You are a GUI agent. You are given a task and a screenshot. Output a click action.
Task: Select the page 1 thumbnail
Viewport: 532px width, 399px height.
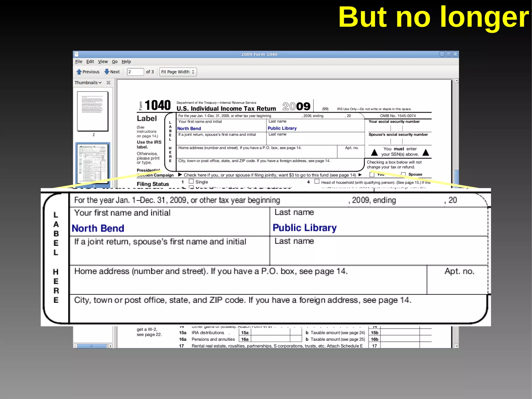pos(93,111)
